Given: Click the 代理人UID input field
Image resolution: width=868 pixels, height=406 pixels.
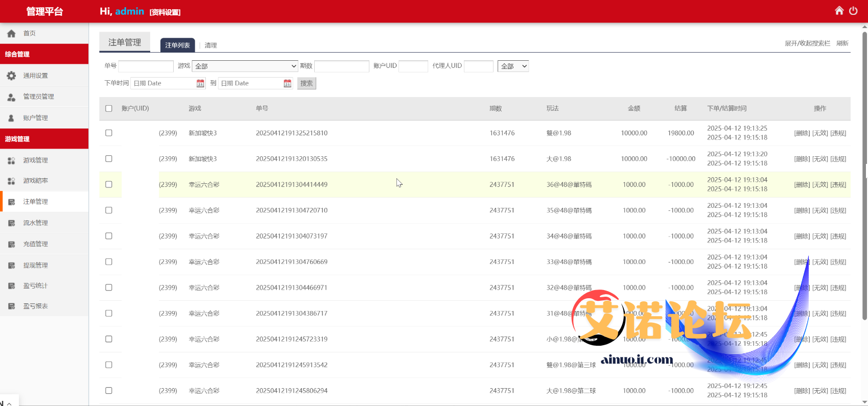Looking at the screenshot, I should coord(479,66).
